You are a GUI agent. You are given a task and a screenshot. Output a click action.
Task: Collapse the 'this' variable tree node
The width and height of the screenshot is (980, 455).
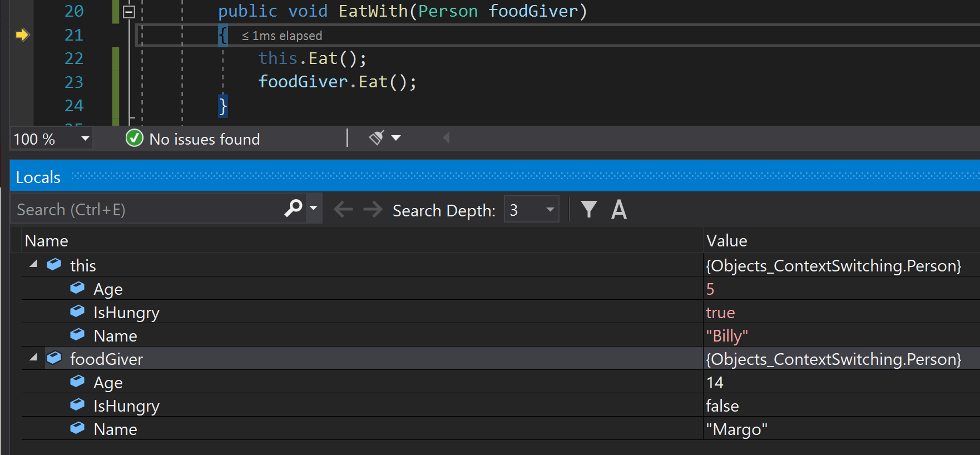pos(33,264)
